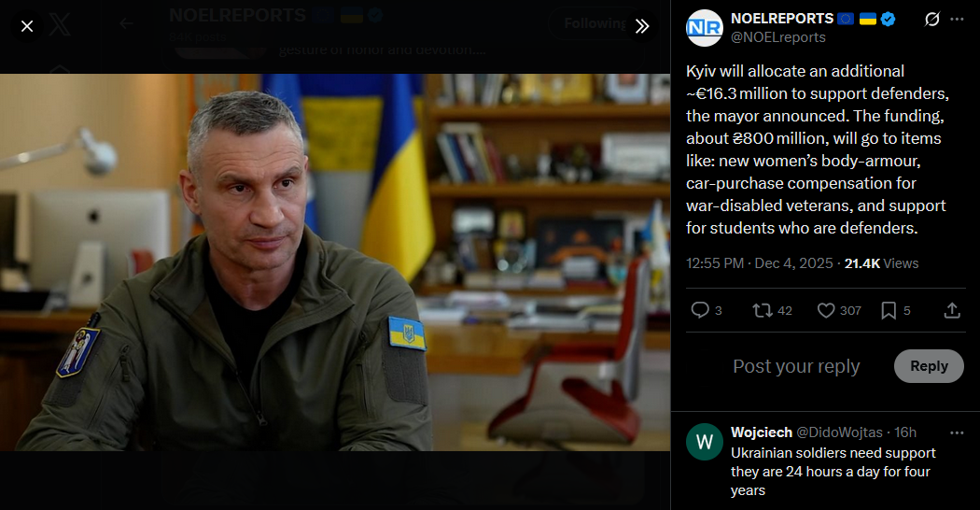
Task: Click the NOELREPORTS display name
Action: click(782, 19)
